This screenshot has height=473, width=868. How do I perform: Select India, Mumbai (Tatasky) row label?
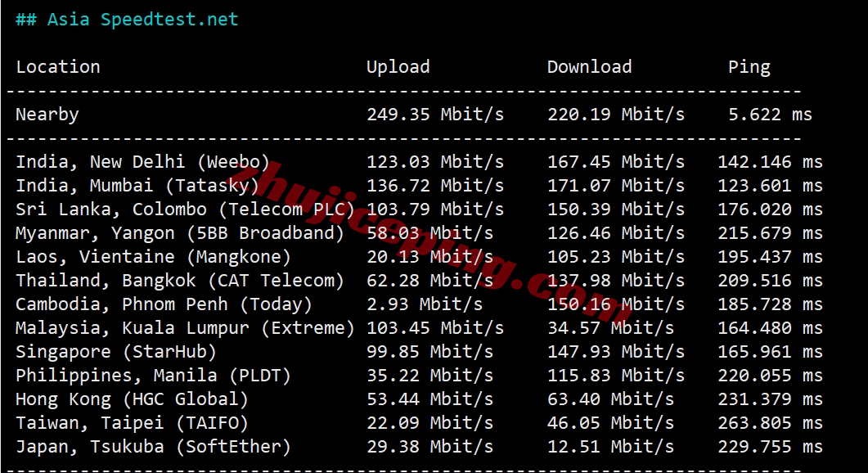point(137,186)
